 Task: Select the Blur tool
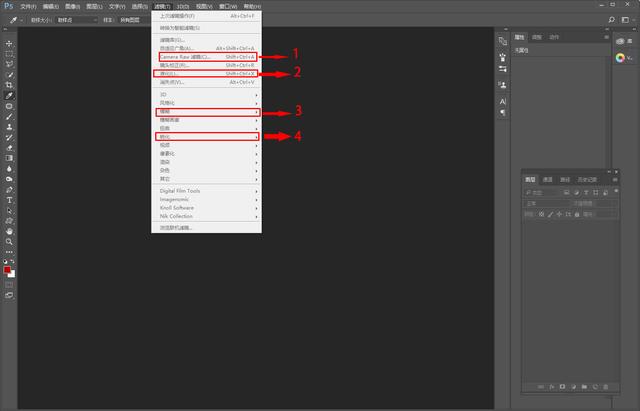[x=9, y=169]
